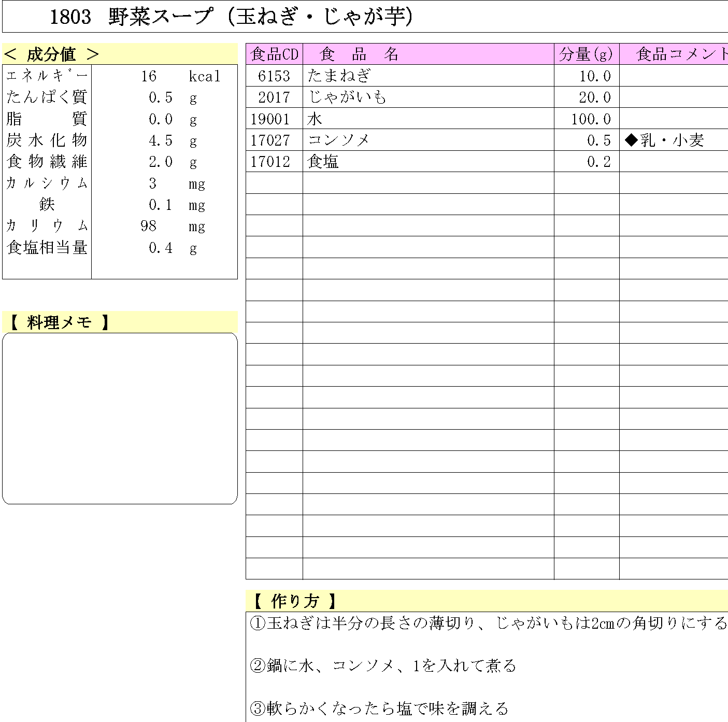Click the ◆乳・小麦 allergen comment

point(665,140)
